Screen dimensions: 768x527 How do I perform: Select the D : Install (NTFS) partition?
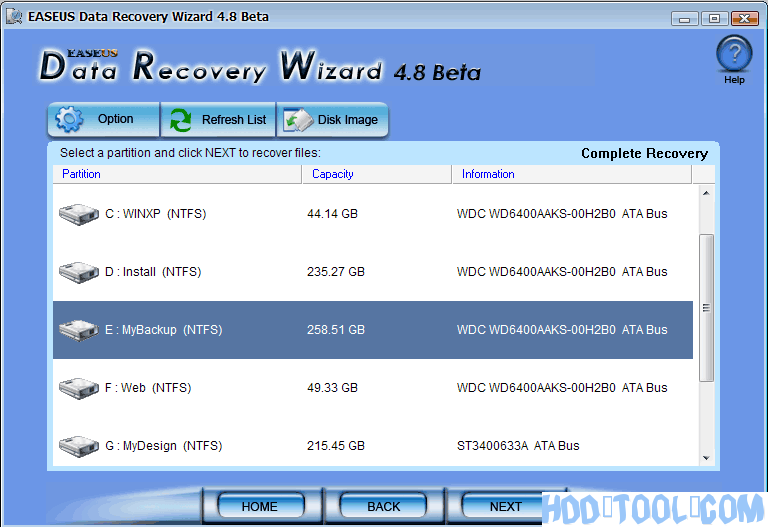[153, 272]
